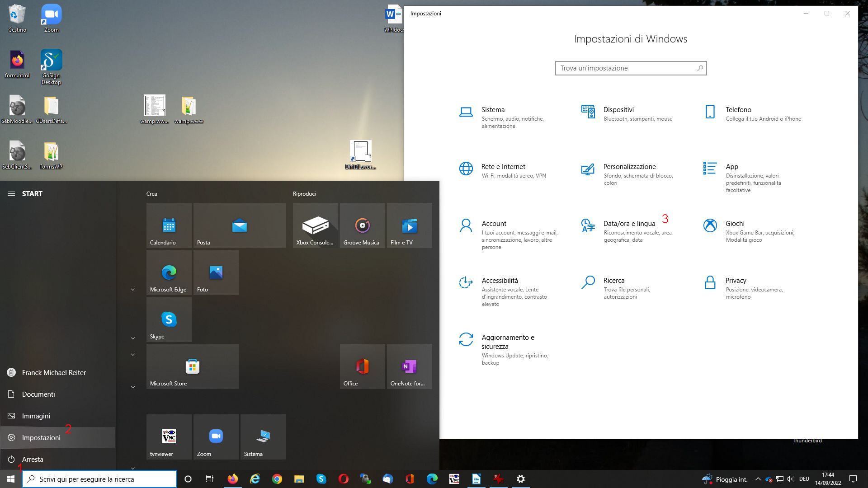Image resolution: width=868 pixels, height=488 pixels.
Task: Open the Groove Musica tile
Action: pos(362,225)
